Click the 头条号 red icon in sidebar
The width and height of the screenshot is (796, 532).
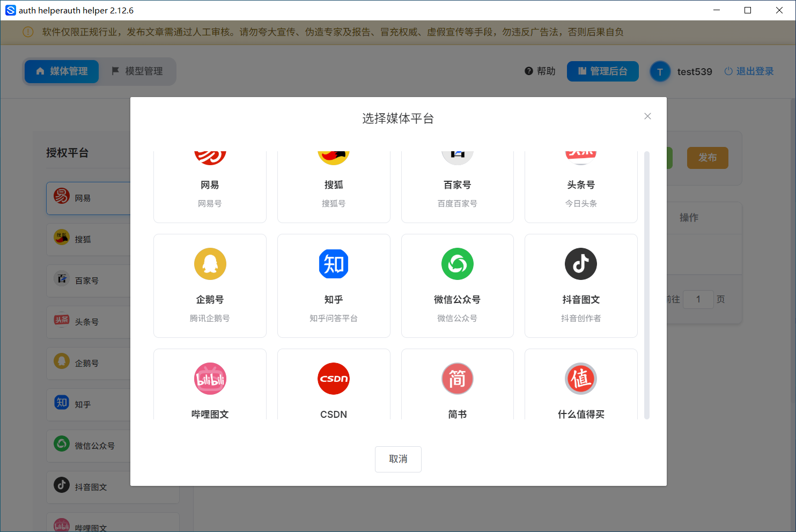pos(62,320)
